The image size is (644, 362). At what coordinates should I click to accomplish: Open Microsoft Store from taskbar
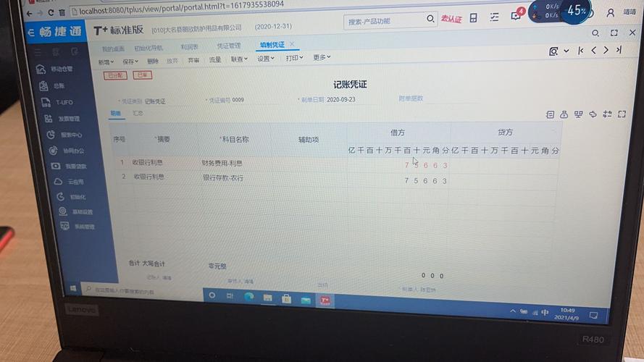286,298
